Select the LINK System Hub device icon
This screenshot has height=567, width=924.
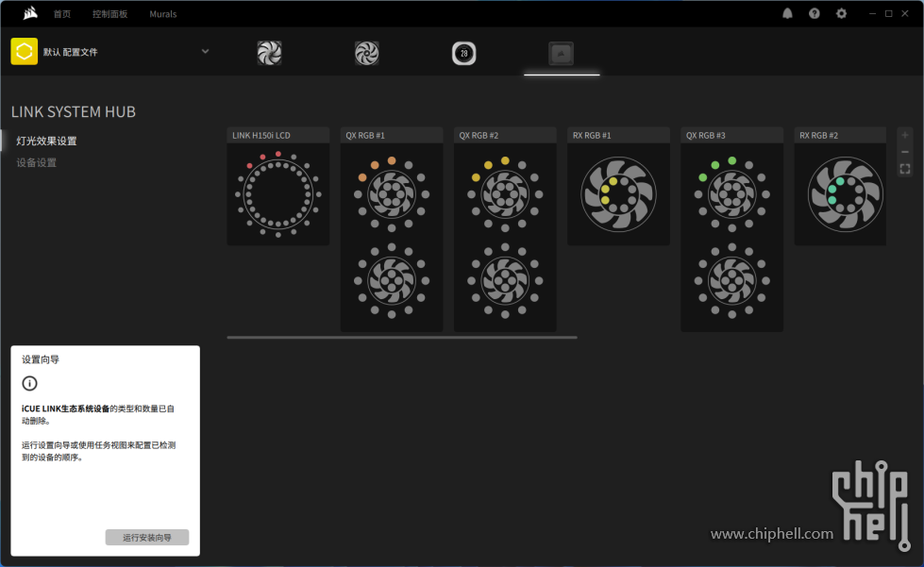[x=561, y=53]
